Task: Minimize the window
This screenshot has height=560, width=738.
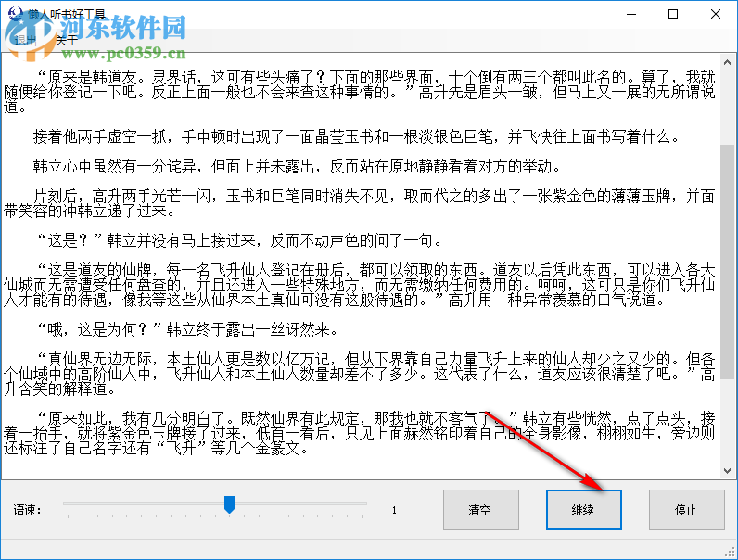Action: click(x=631, y=14)
